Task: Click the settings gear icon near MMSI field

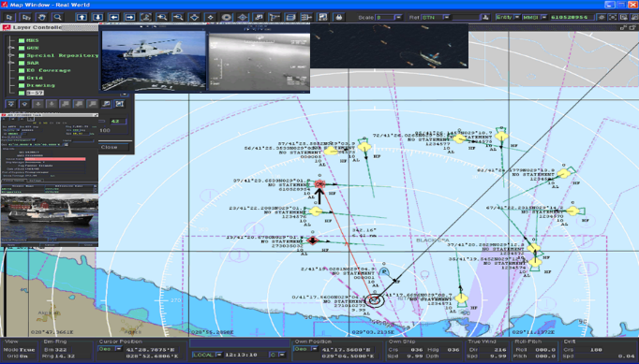Action: point(602,17)
